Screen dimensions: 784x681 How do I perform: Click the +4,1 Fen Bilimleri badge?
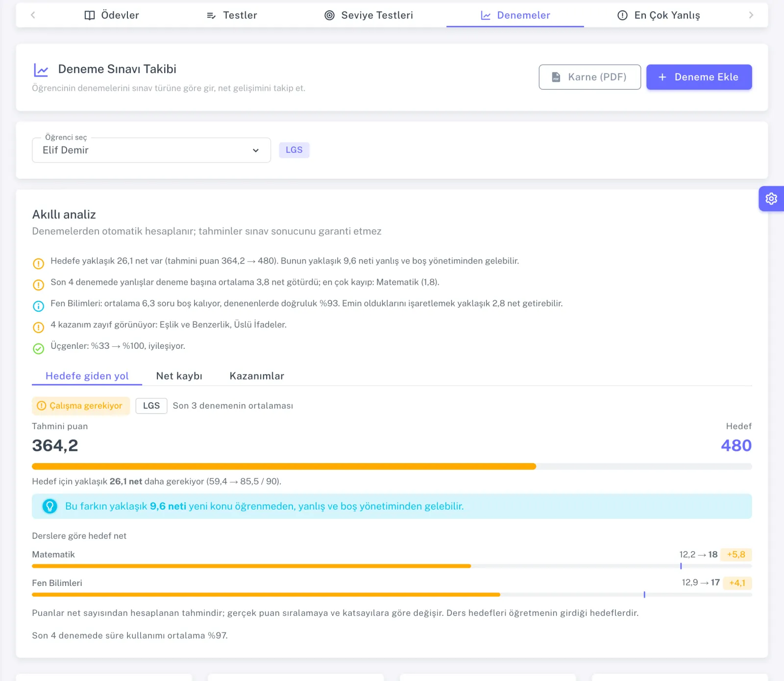point(737,583)
